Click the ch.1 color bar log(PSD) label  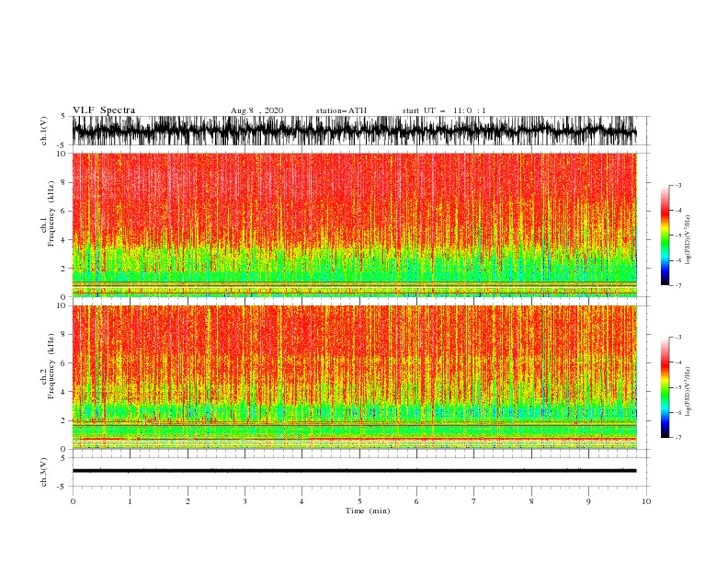688,239
